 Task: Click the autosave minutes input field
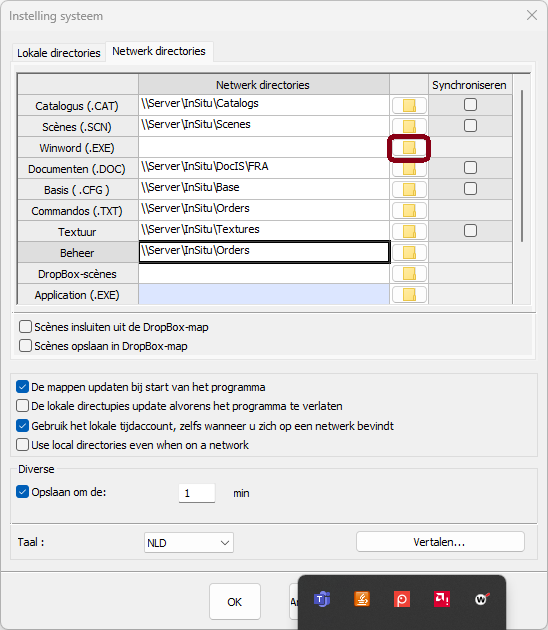click(197, 493)
